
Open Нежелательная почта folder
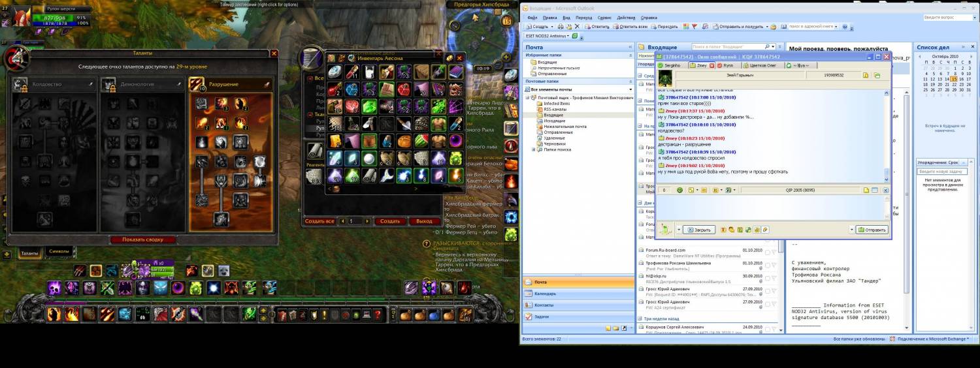[x=564, y=127]
